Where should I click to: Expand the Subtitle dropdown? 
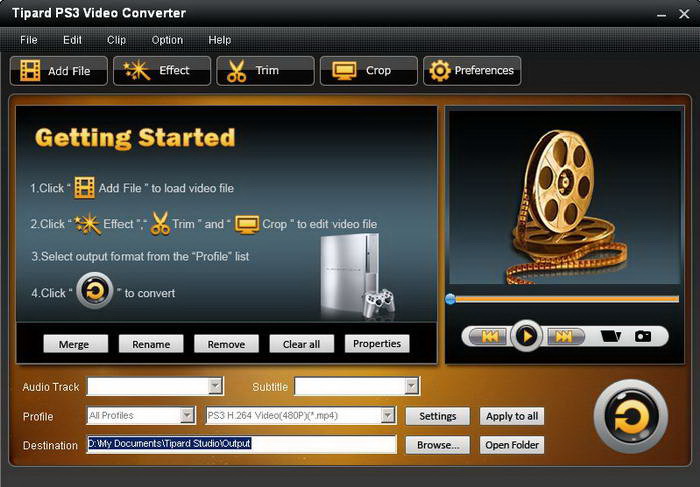[x=411, y=386]
